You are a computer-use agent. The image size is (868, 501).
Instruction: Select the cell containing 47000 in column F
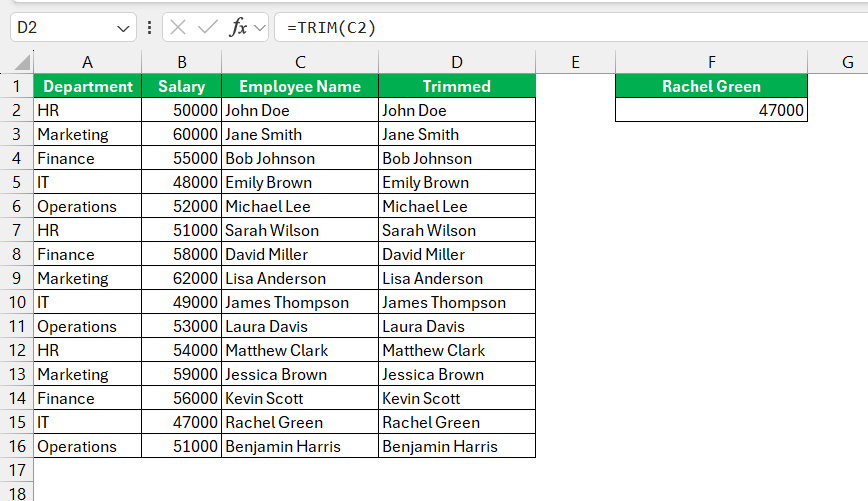tap(711, 110)
